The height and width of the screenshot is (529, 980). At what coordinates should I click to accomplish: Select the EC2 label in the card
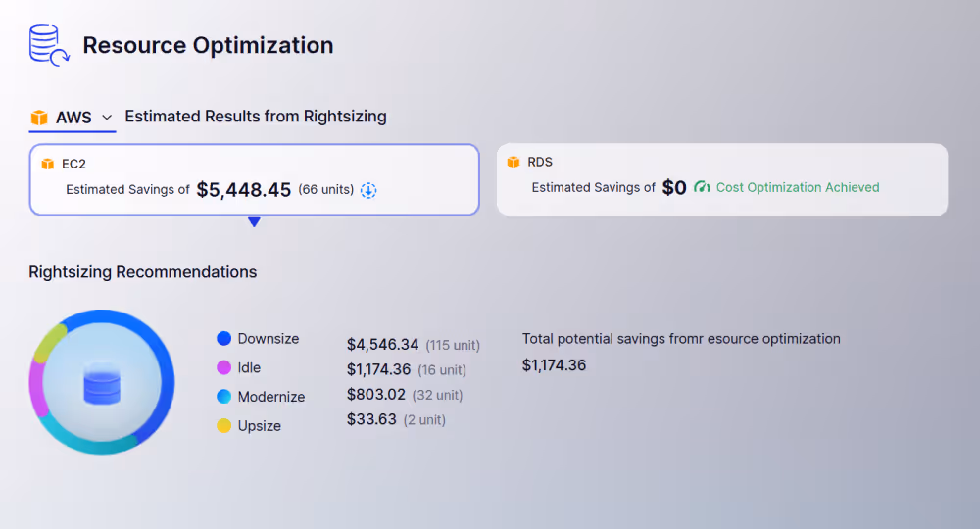click(73, 164)
